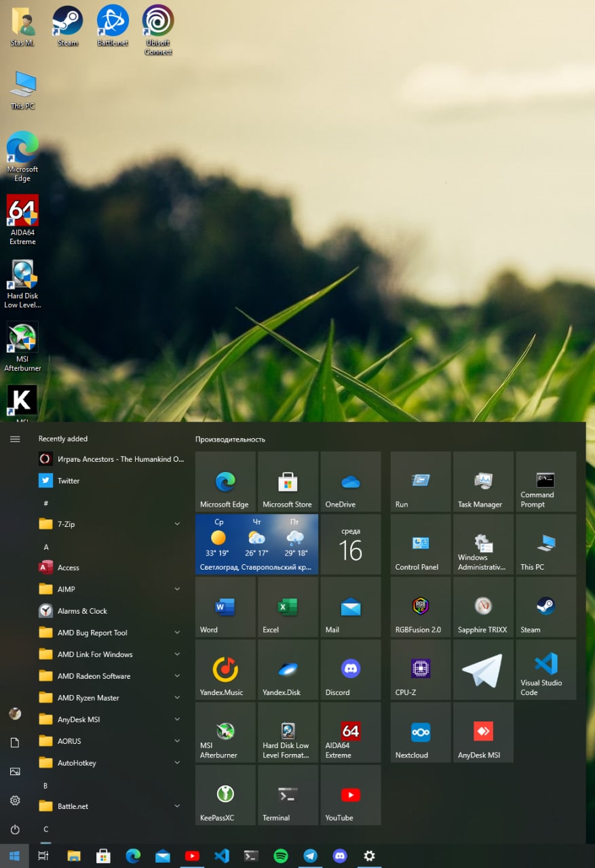
Task: Open Играть Ancestors - The Humankind entry
Action: [111, 459]
